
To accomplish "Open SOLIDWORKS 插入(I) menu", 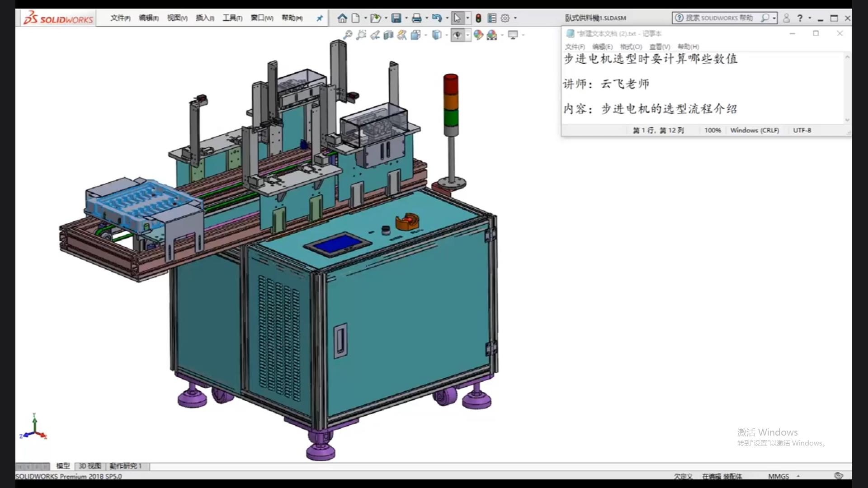I will [x=205, y=18].
